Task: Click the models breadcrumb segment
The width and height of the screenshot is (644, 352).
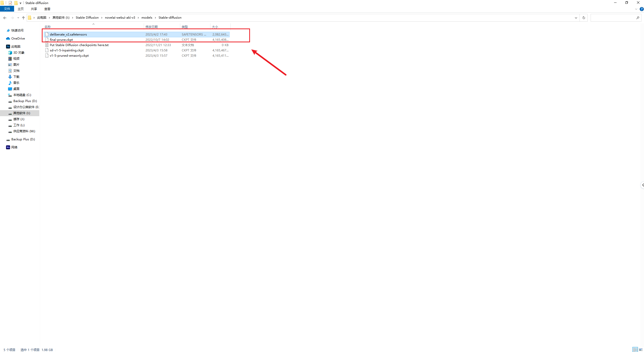Action: [x=147, y=17]
